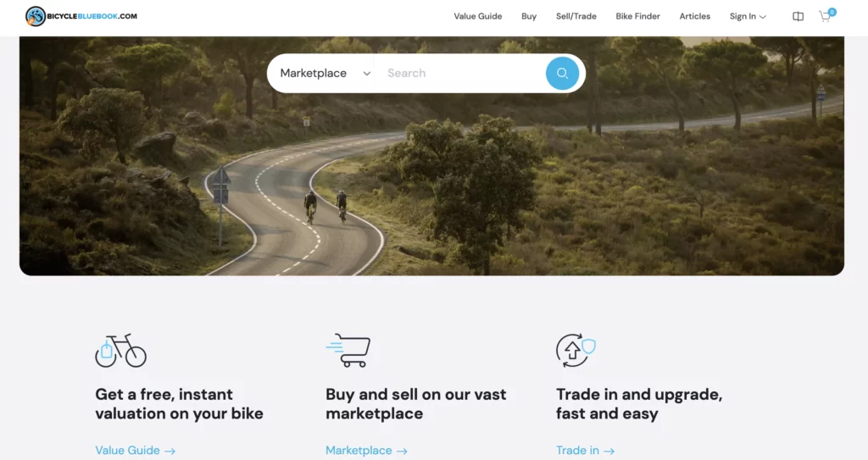Open the Articles navigation item
The height and width of the screenshot is (460, 868).
pos(695,17)
